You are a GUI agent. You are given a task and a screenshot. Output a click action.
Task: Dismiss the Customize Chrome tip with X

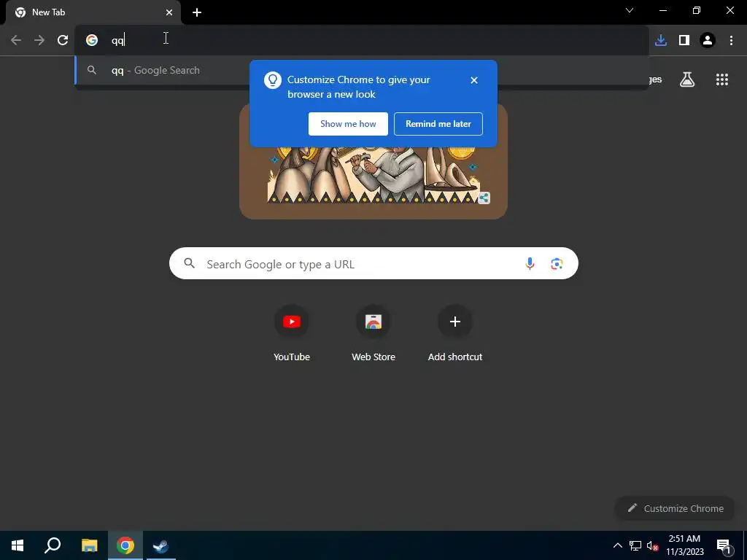473,80
